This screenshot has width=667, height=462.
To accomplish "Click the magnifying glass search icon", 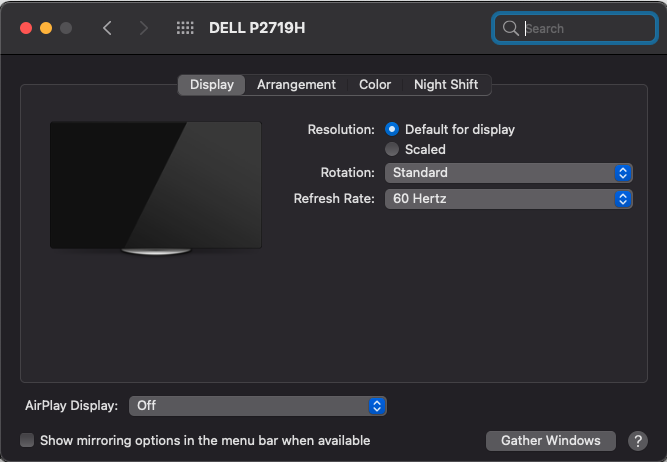I will tap(510, 29).
